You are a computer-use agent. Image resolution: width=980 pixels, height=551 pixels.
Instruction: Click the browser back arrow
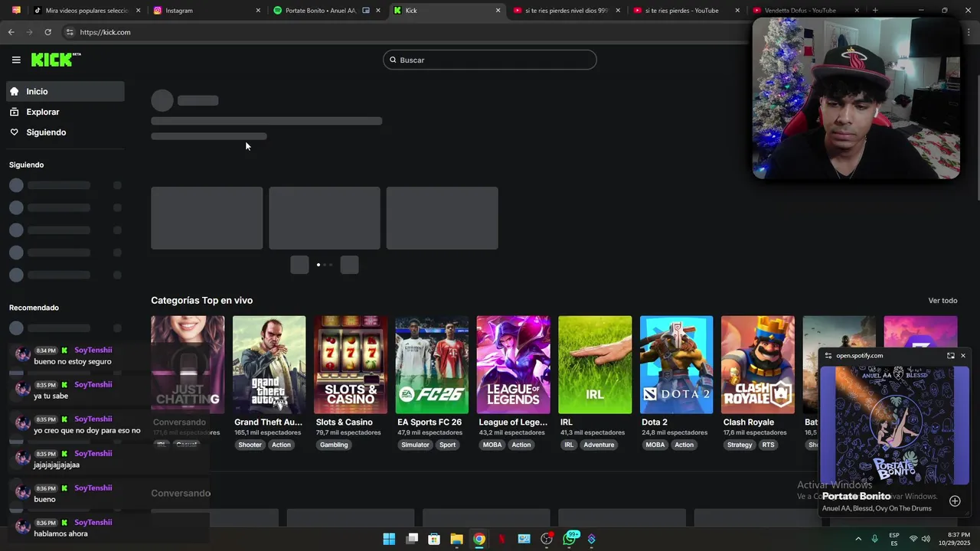coord(11,32)
